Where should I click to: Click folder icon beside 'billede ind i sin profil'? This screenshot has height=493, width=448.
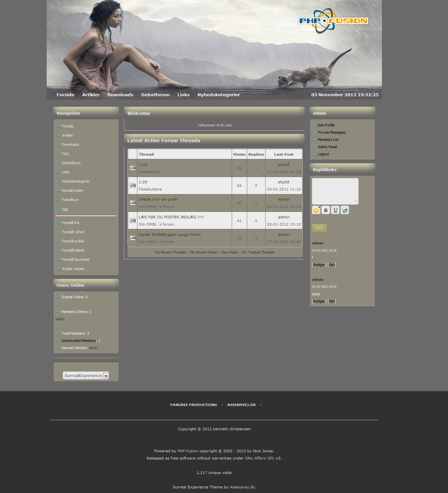point(133,203)
